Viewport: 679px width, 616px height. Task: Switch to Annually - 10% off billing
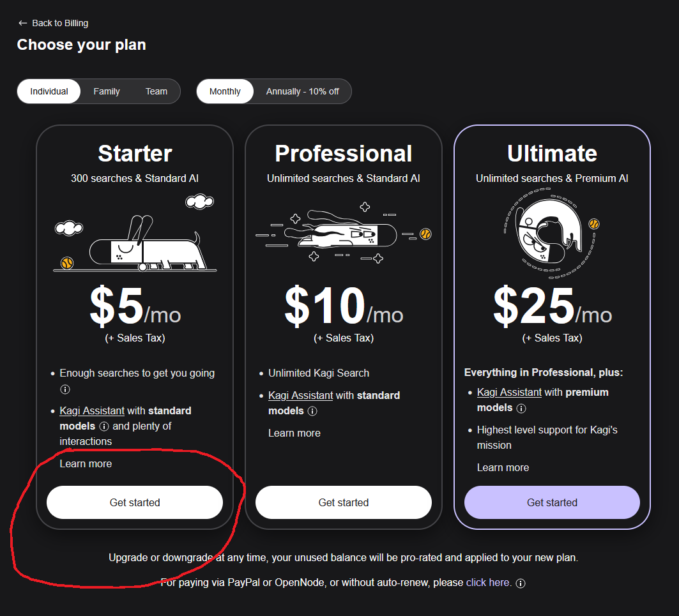(x=303, y=91)
